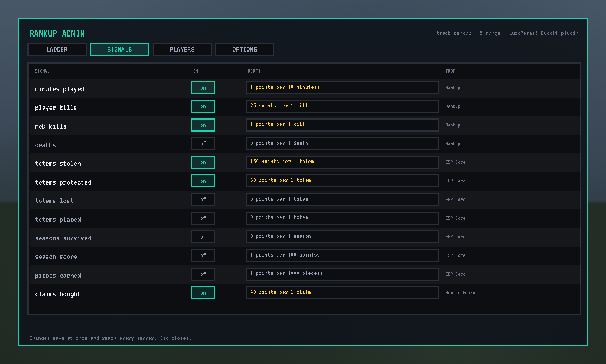Viewport: 606px width, 364px height.
Task: Enable the deaths signal toggle
Action: point(203,144)
